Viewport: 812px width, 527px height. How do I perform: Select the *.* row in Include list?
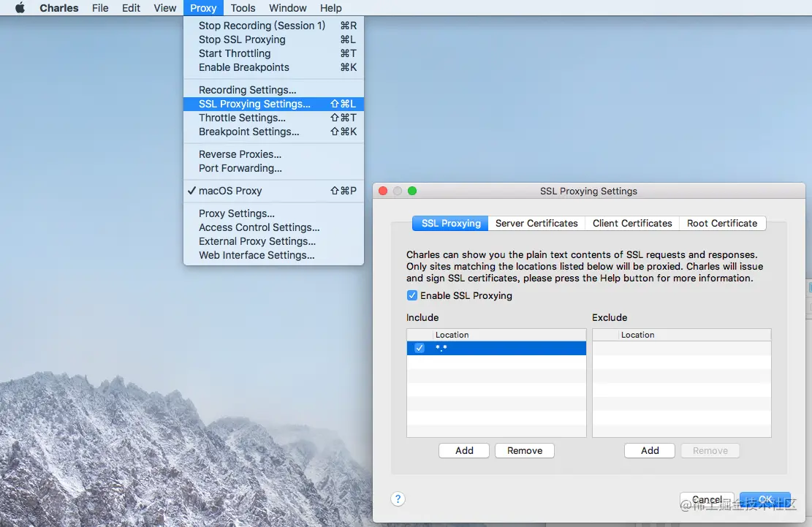(496, 348)
